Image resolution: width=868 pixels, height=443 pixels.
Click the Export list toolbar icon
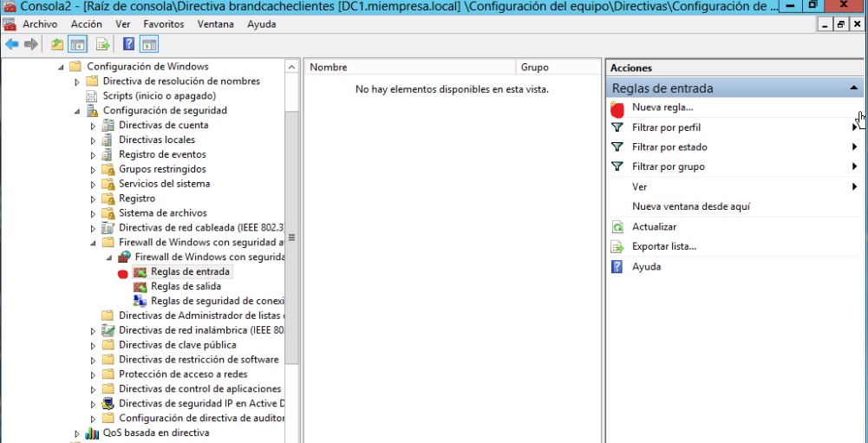point(103,44)
